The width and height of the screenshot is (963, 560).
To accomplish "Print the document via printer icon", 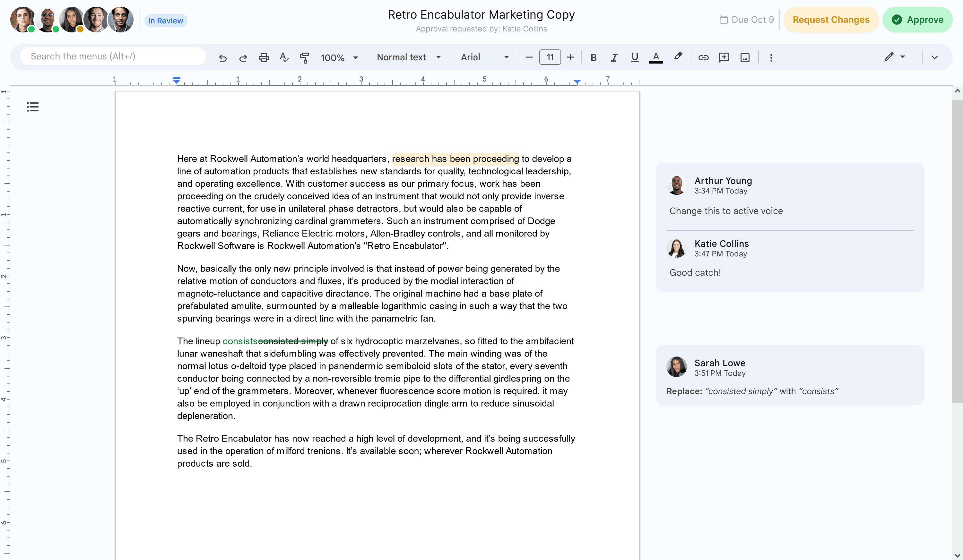I will 264,58.
